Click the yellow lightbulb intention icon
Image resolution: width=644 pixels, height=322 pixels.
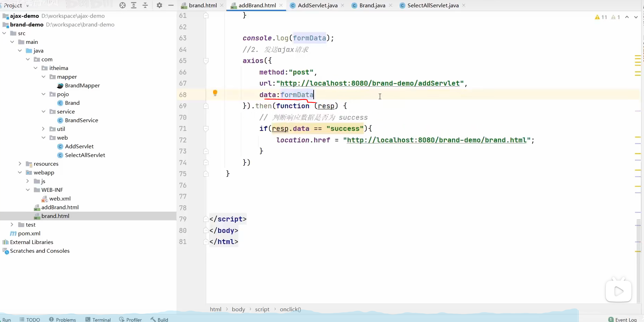[215, 93]
